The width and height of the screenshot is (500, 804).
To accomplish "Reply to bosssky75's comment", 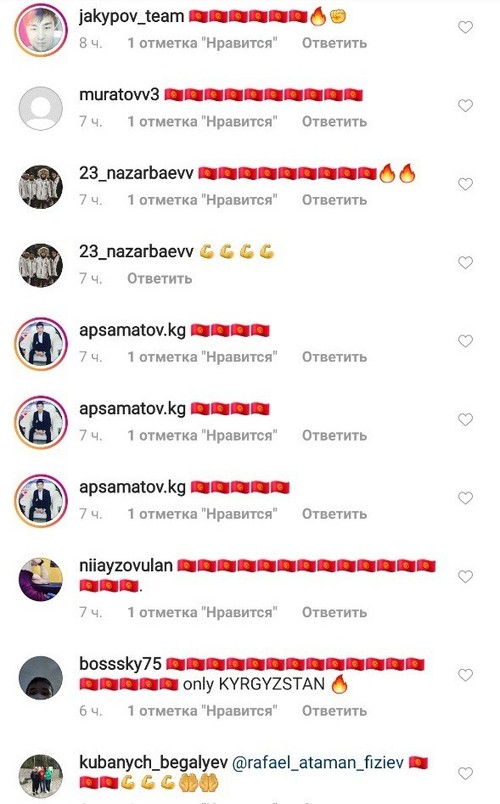I will [334, 711].
